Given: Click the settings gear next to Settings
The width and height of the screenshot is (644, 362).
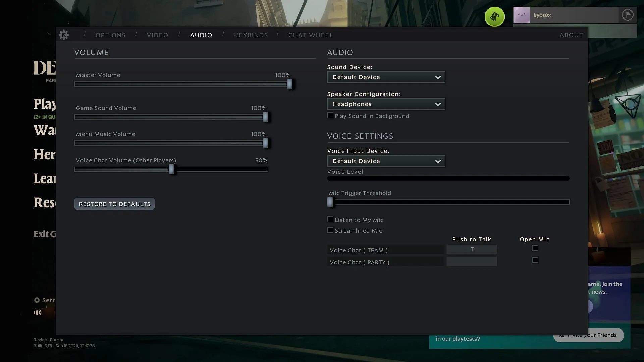Looking at the screenshot, I should coord(37,300).
